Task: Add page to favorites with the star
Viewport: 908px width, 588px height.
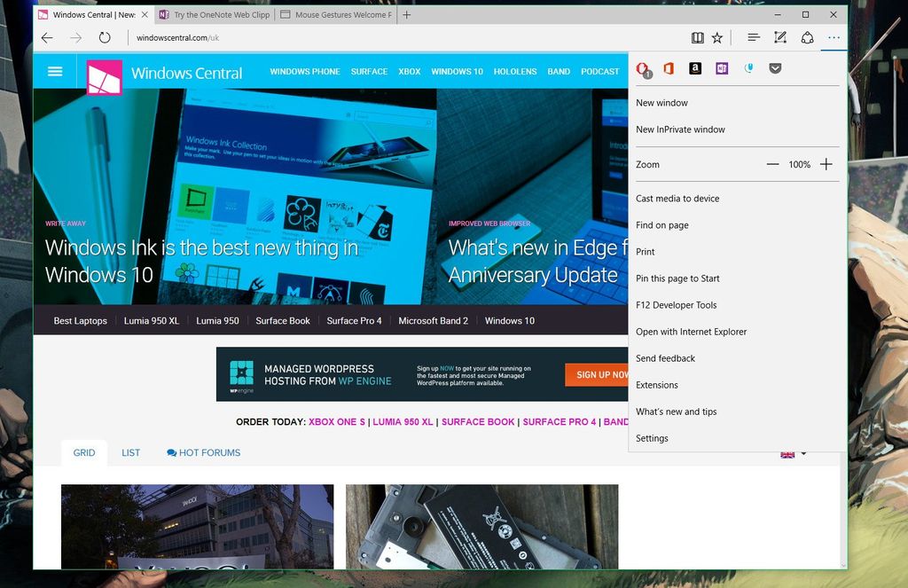Action: tap(719, 37)
